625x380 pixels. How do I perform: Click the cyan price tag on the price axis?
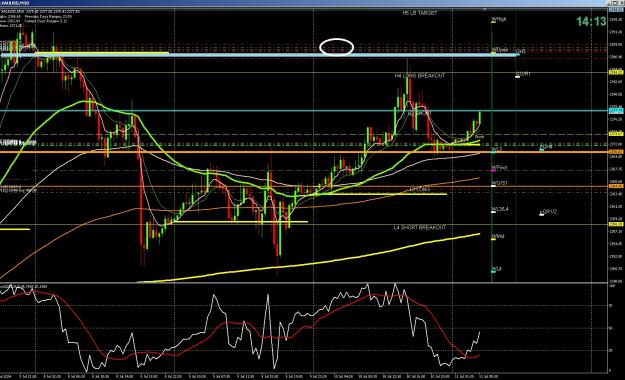616,111
